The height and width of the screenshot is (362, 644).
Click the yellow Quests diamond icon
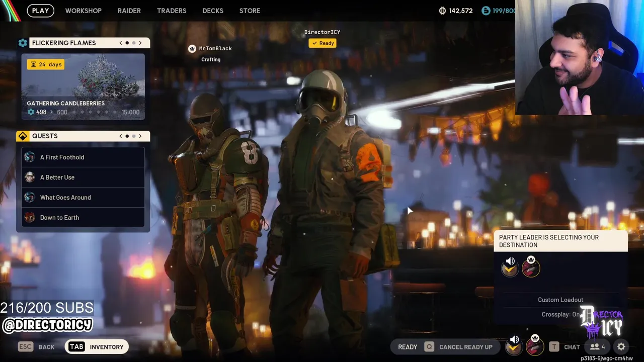tap(23, 136)
